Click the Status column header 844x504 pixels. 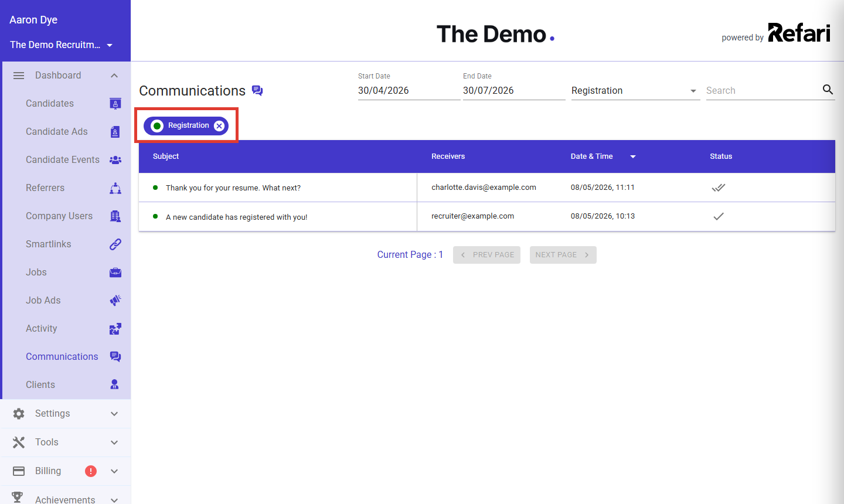721,156
